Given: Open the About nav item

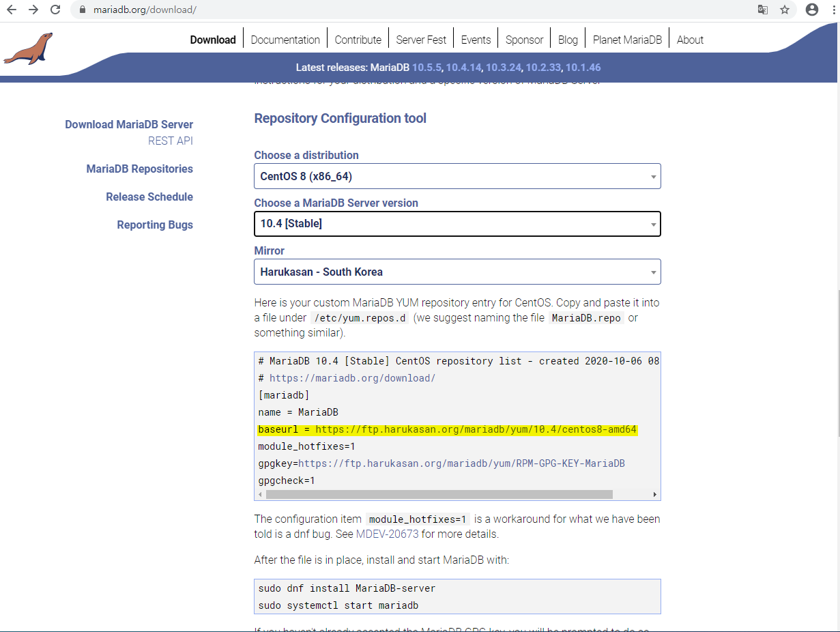Looking at the screenshot, I should [690, 40].
